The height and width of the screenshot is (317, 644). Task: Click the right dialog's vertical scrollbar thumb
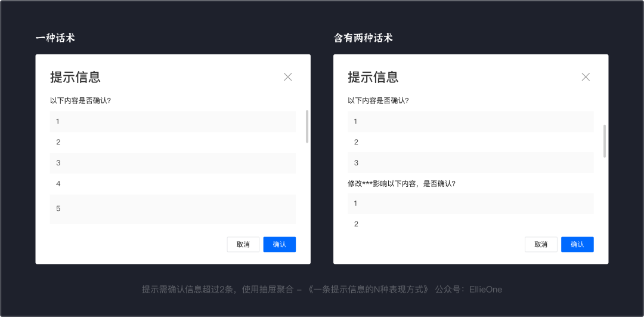click(605, 141)
